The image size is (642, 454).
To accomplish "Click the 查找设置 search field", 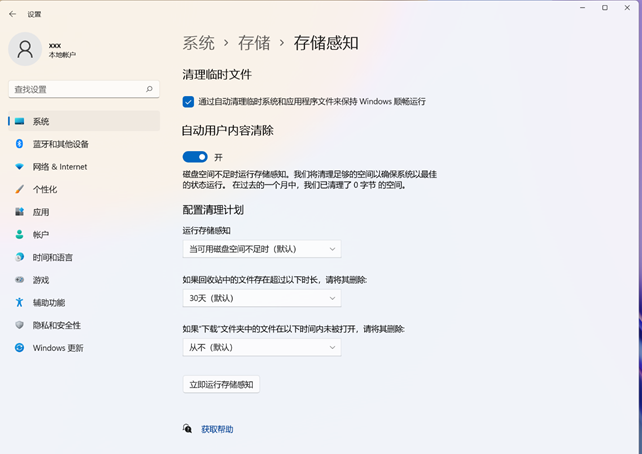I will click(75, 89).
